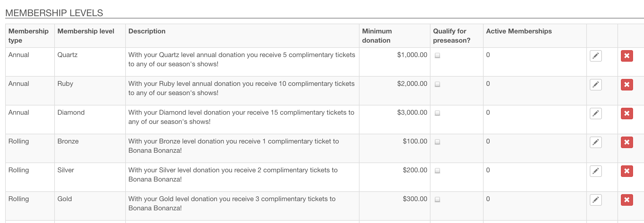Viewport: 644px width, 223px height.
Task: Edit the Gold membership level
Action: [x=596, y=200]
